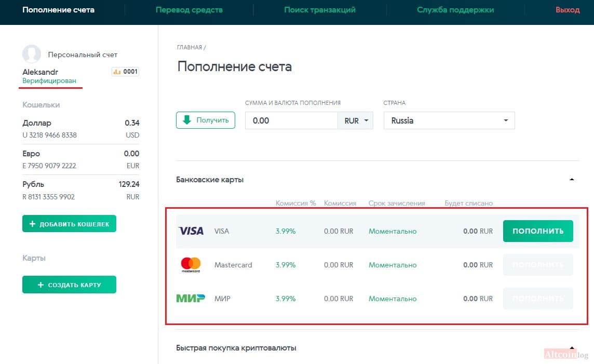Click the МИР card logo

point(191,299)
